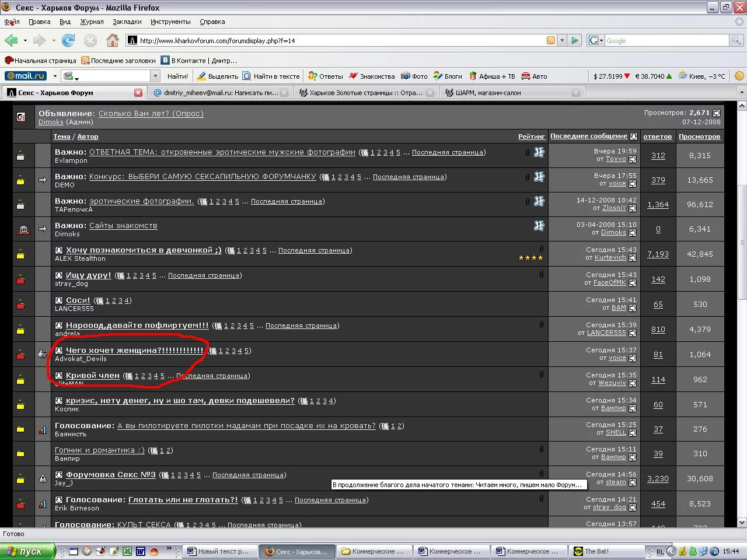
Task: Open the Mail.ru search field dropdown arrow
Action: click(155, 76)
